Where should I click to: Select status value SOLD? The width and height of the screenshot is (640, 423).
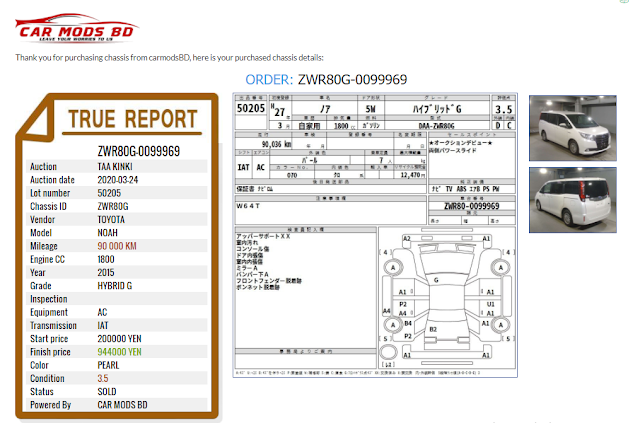[107, 392]
